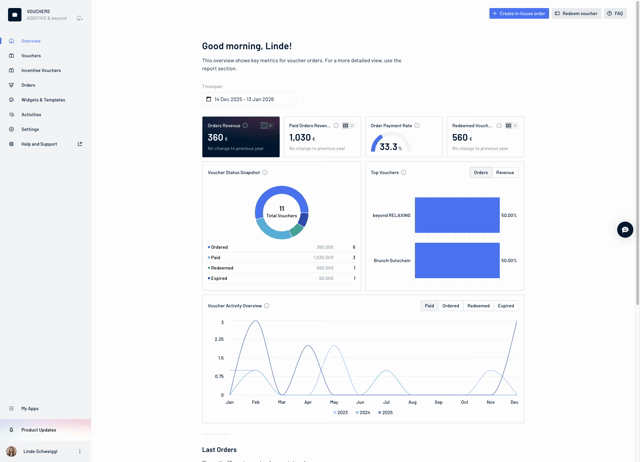Open Incentive Vouchers in the sidebar
This screenshot has height=462, width=640.
click(41, 70)
